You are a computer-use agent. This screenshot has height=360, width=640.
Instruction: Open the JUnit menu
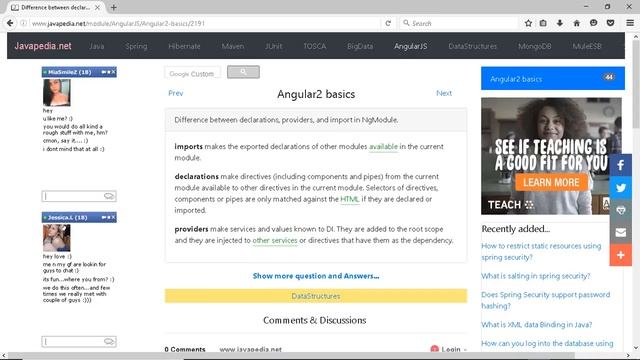point(274,46)
